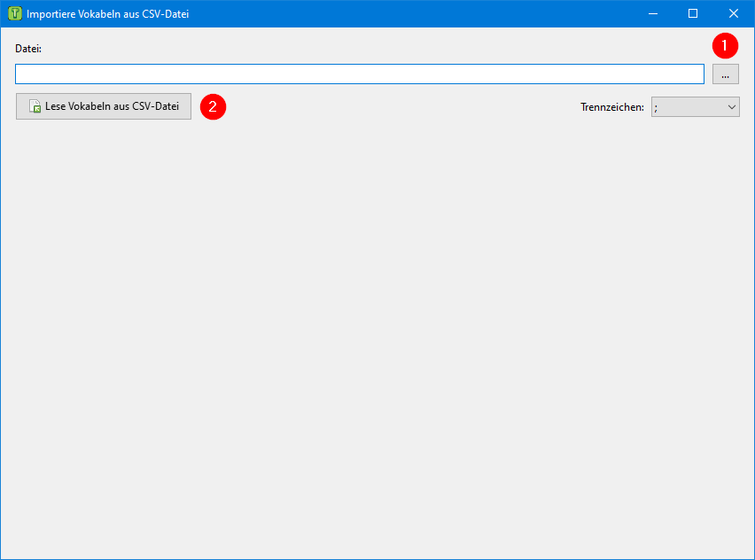755x560 pixels.
Task: Focus the Datei file path field
Action: [354, 74]
